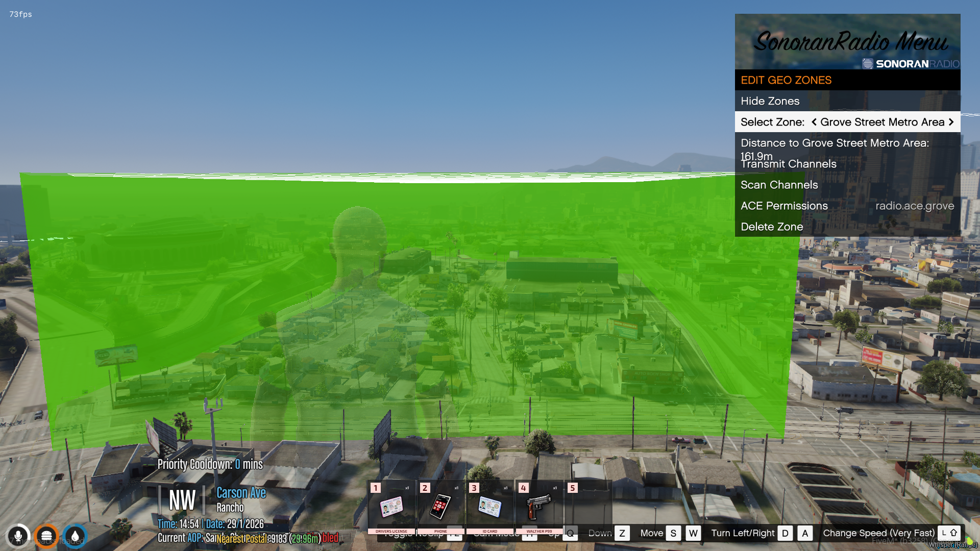Image resolution: width=980 pixels, height=551 pixels.
Task: Click the right arrow of Select Zone
Action: 951,122
